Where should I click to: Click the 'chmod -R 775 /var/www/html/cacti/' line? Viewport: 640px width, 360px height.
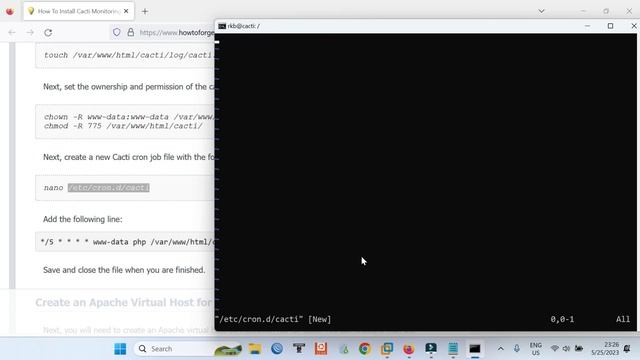click(123, 126)
